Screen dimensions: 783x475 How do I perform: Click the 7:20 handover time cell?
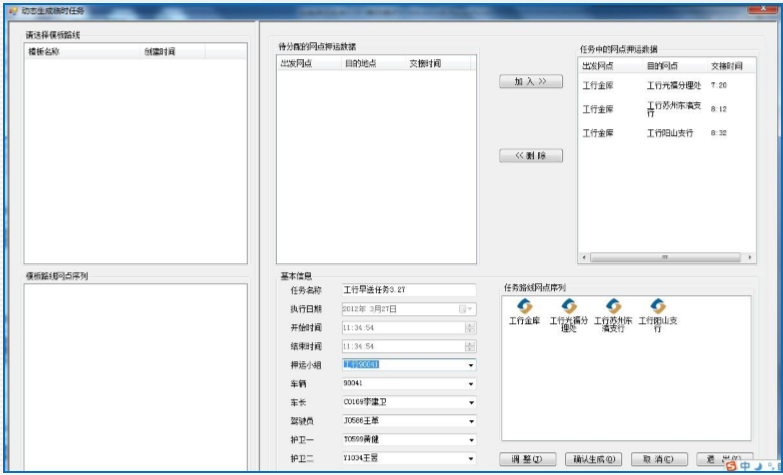(x=719, y=85)
